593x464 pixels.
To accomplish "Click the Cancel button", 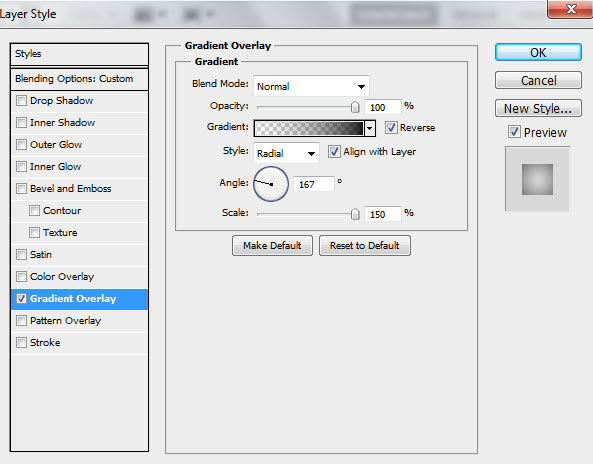I will [538, 80].
